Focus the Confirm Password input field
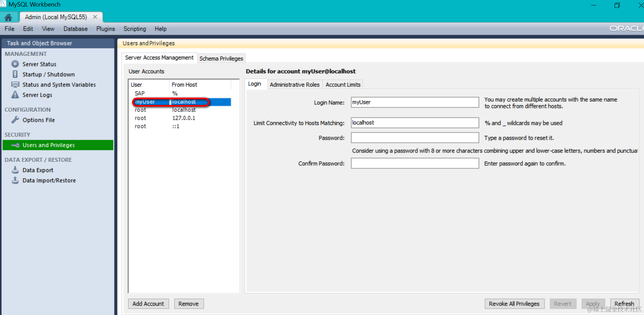The width and height of the screenshot is (644, 315). (x=415, y=163)
